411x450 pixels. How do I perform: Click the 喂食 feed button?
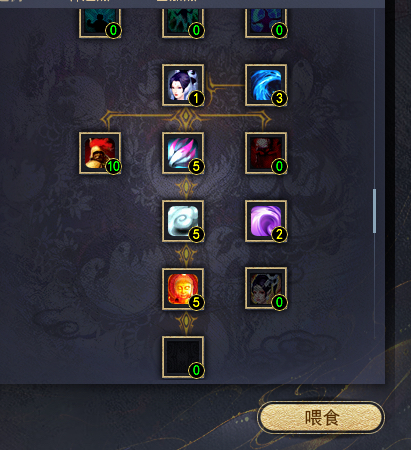click(321, 418)
